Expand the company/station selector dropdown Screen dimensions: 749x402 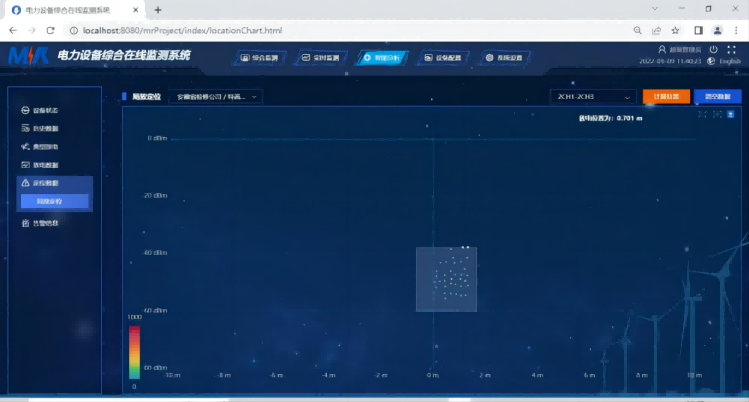click(216, 97)
